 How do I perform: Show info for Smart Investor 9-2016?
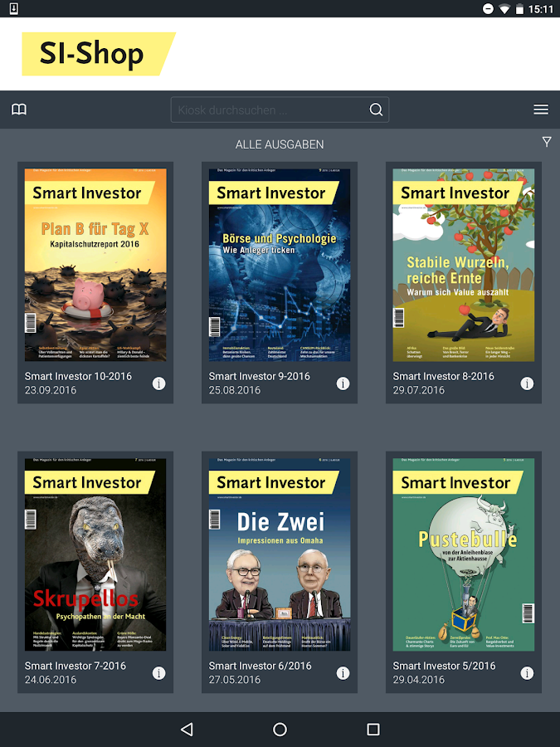coord(343,383)
